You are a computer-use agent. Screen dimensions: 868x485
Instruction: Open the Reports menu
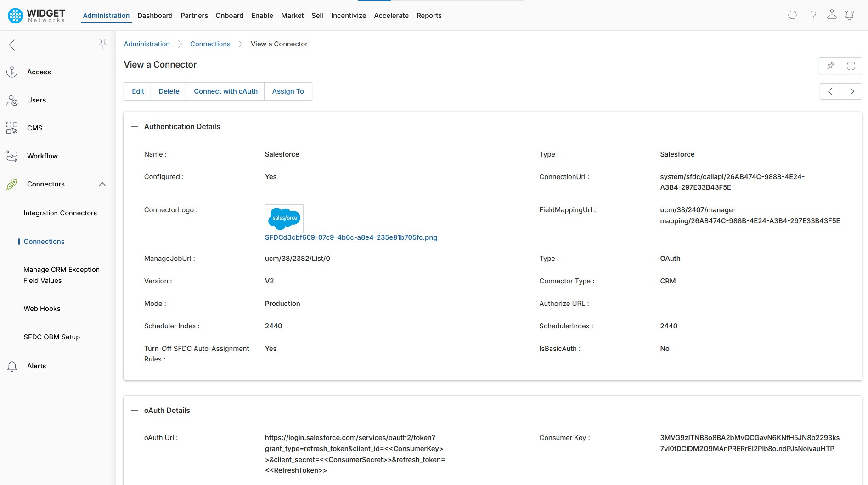pyautogui.click(x=429, y=16)
